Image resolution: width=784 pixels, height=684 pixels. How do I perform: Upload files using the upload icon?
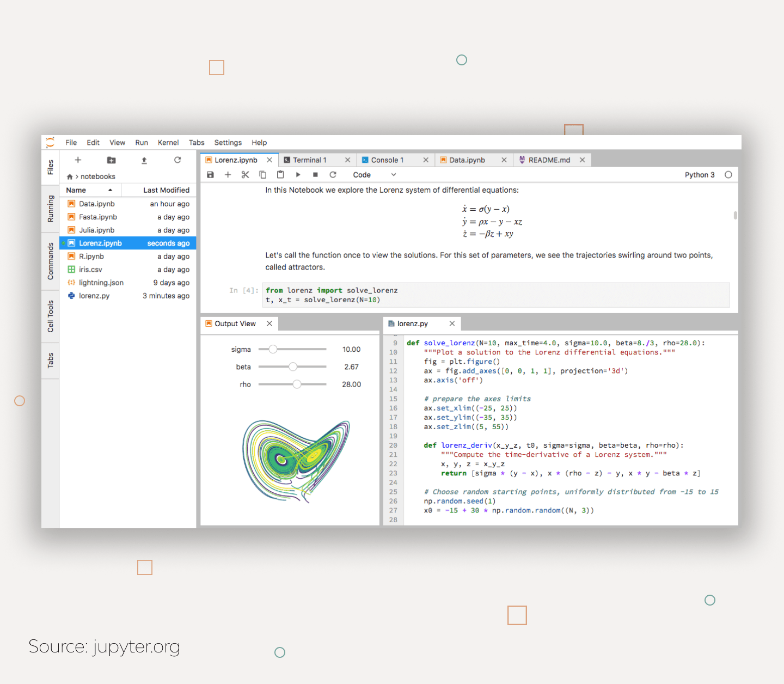(x=144, y=160)
